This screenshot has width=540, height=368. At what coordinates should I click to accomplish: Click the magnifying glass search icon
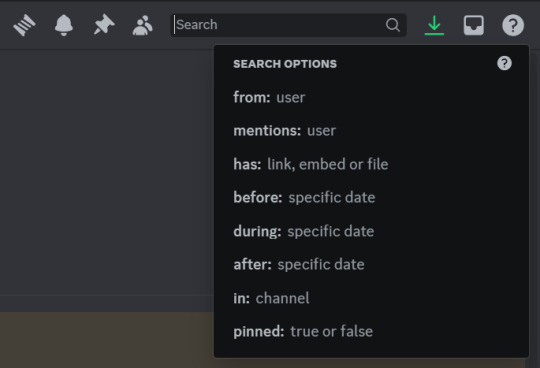(393, 25)
